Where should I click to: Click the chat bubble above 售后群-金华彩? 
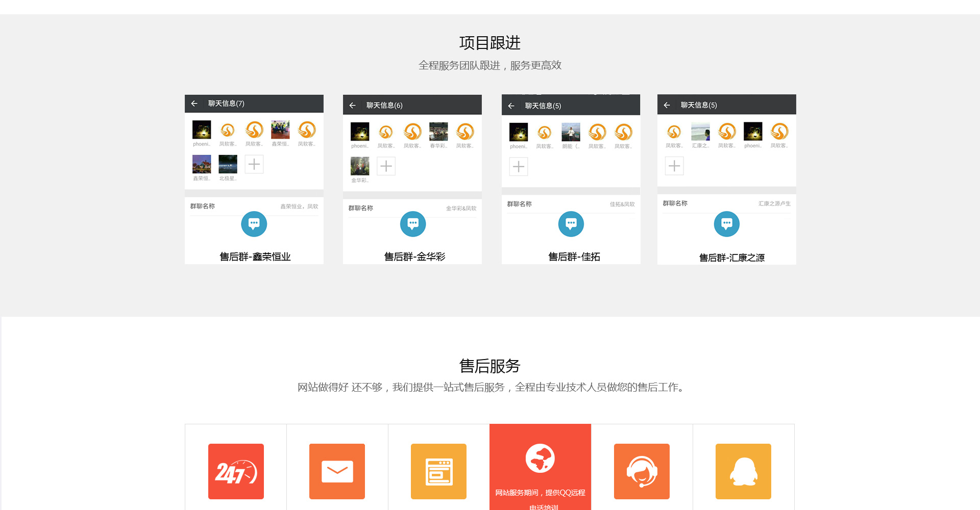pyautogui.click(x=413, y=224)
